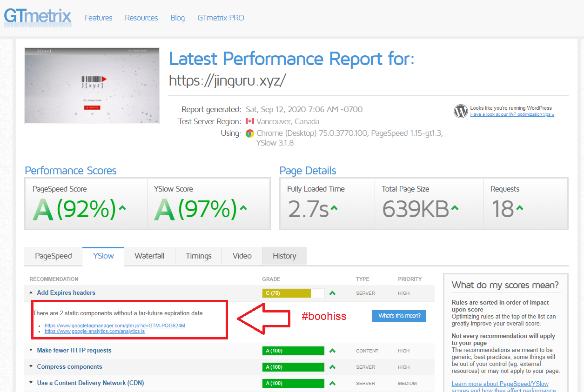Open the Features menu item

pos(98,18)
